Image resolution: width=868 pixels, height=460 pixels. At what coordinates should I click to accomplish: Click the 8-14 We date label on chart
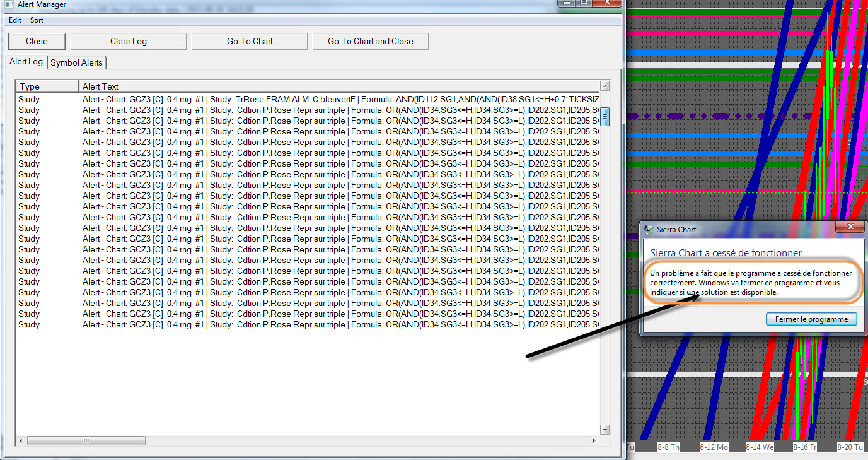pyautogui.click(x=759, y=447)
